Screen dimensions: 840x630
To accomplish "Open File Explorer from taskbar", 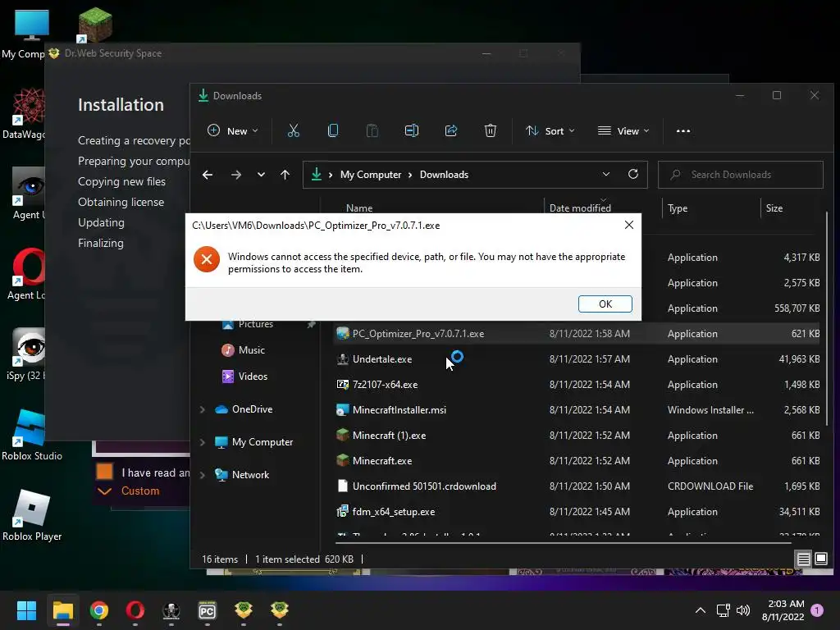I will click(62, 610).
